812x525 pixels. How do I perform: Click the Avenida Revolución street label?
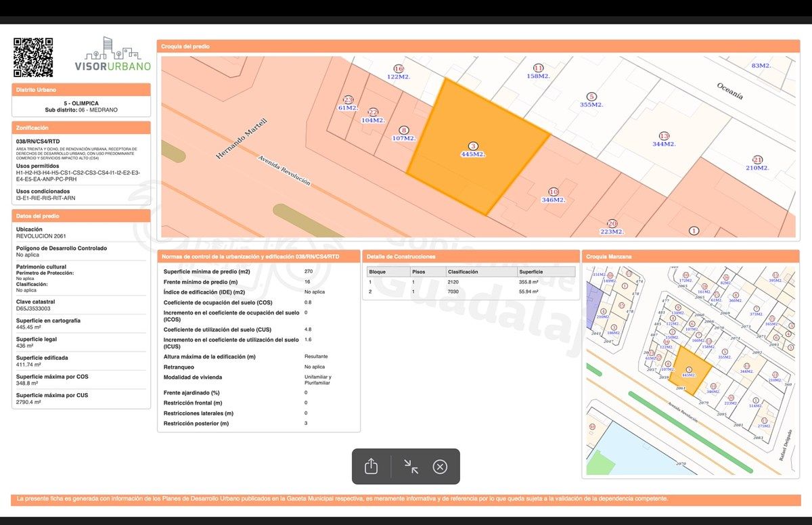click(x=284, y=170)
